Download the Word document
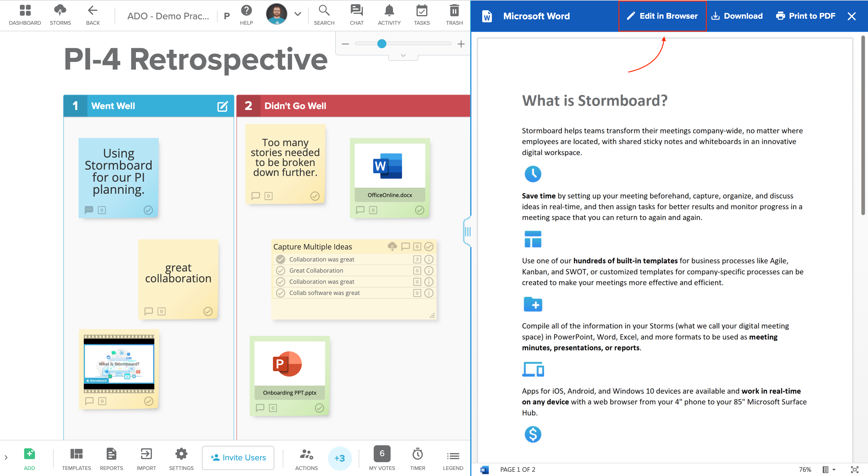 (737, 16)
